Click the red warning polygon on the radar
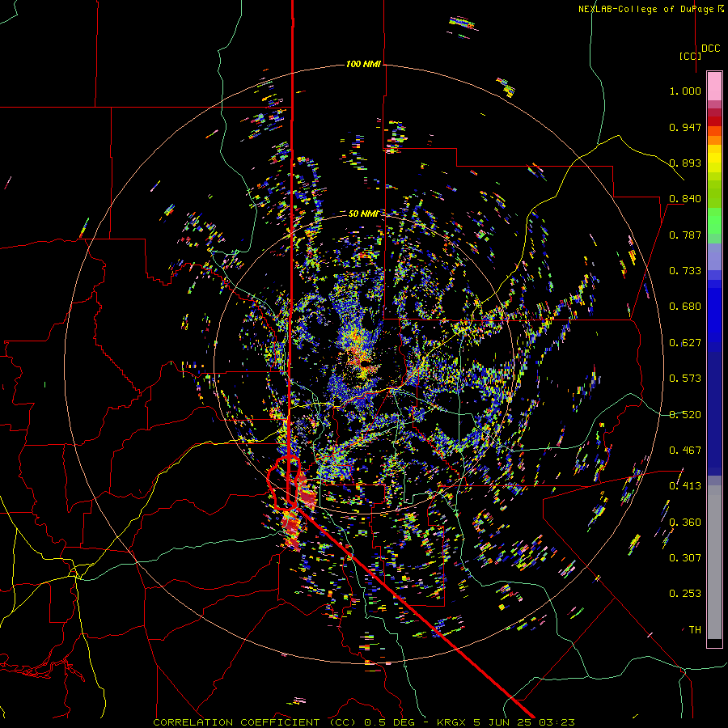The width and height of the screenshot is (728, 728). tap(284, 484)
